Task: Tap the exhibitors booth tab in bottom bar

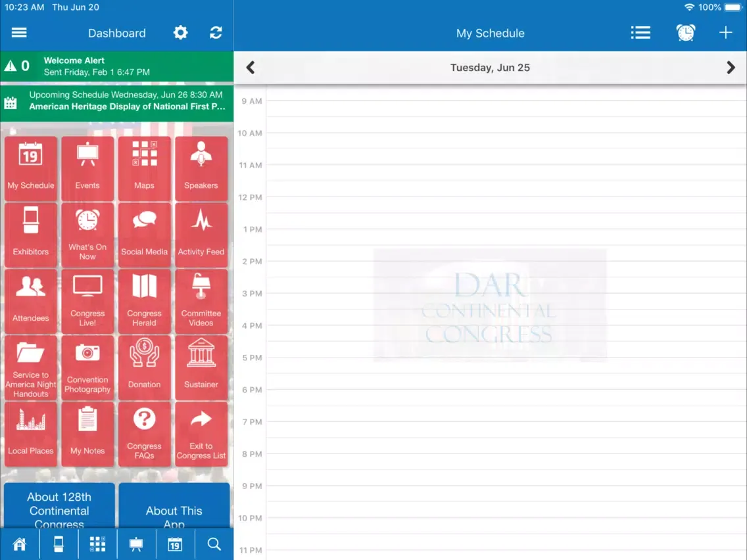Action: click(x=59, y=544)
